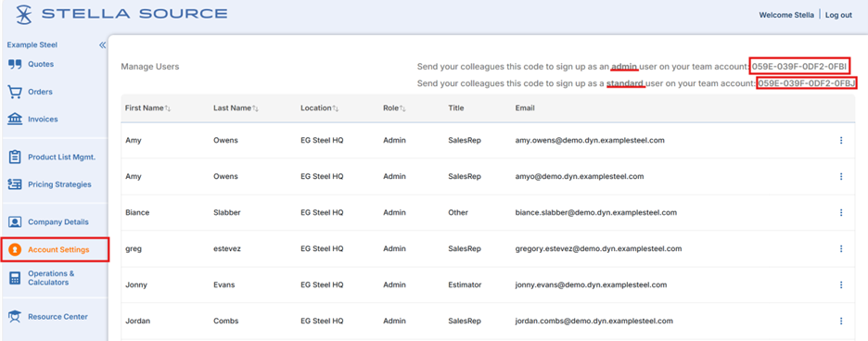This screenshot has width=868, height=341.
Task: Open the Resource Center
Action: pos(58,317)
